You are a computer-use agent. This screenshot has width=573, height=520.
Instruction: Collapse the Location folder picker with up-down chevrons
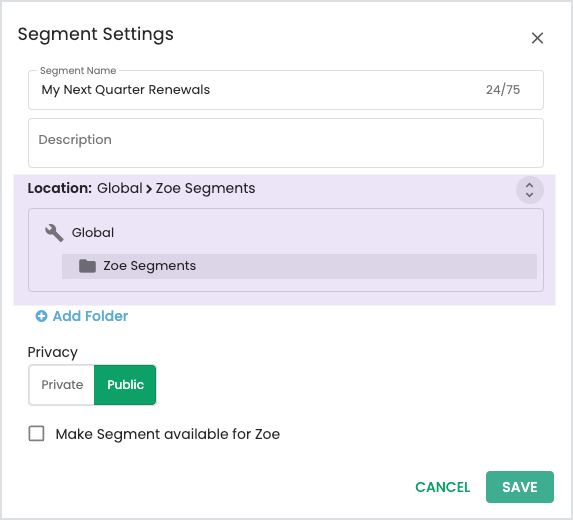tap(530, 190)
